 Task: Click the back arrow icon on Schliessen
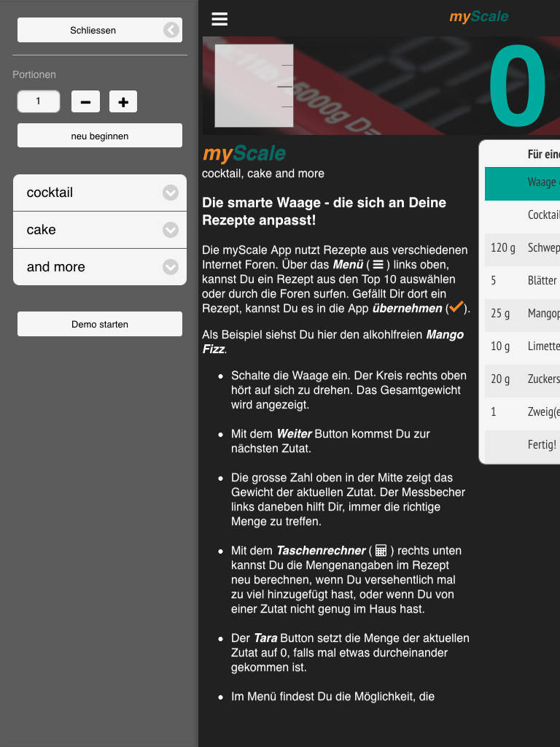click(171, 30)
